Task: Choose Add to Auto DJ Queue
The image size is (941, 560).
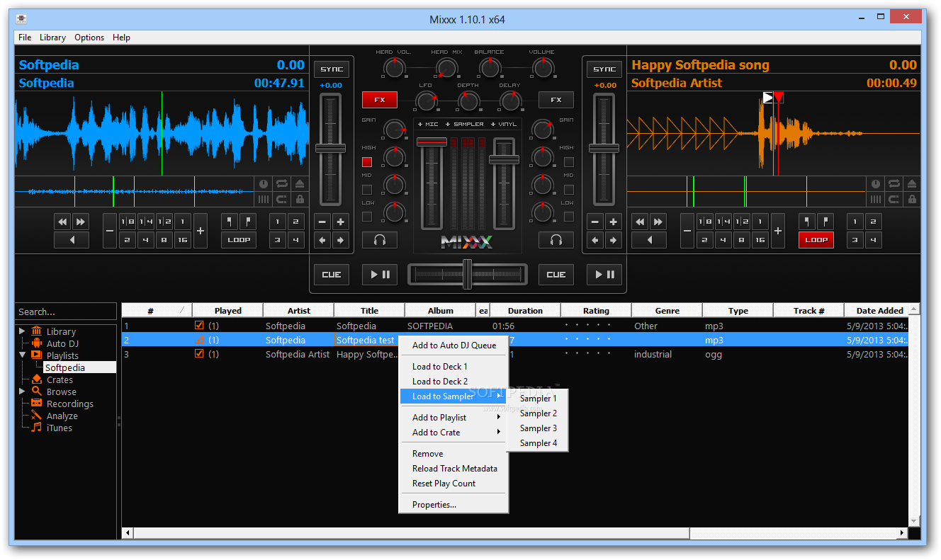Action: point(453,345)
